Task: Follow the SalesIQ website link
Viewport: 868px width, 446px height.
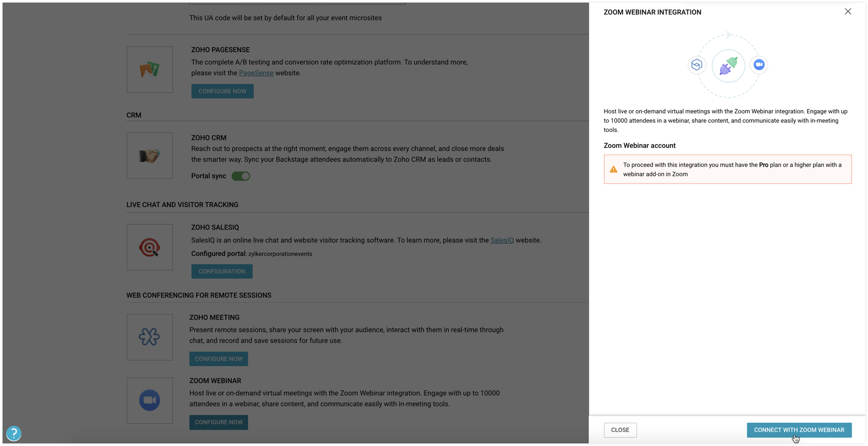Action: (x=502, y=241)
